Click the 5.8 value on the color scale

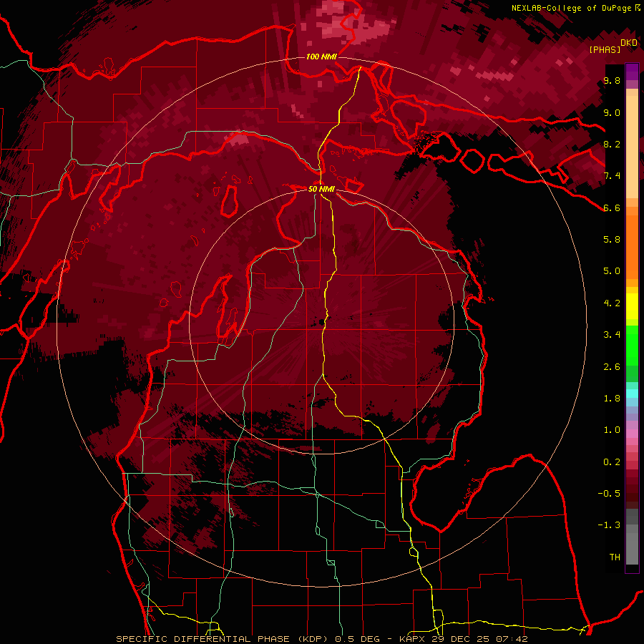coord(612,240)
